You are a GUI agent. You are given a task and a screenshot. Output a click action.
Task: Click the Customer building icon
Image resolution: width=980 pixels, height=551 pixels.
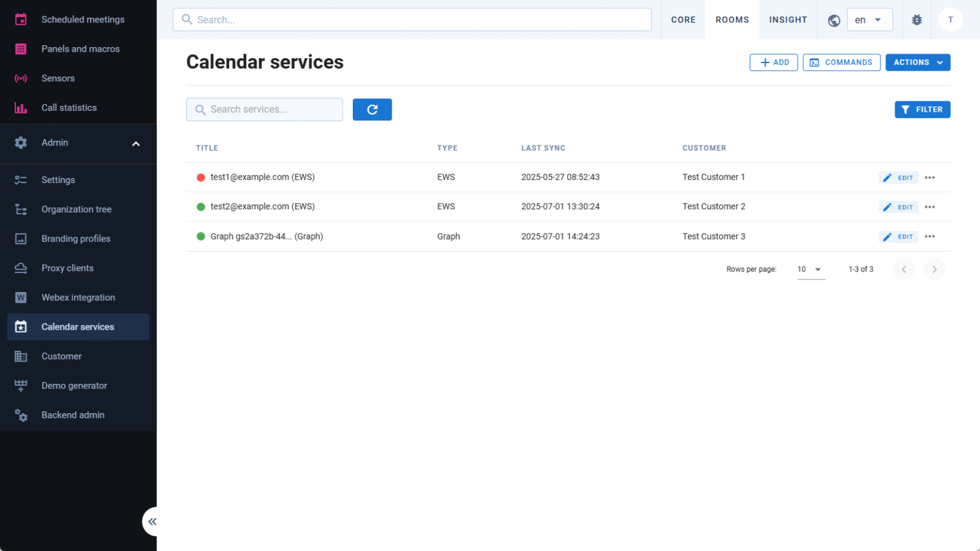[x=20, y=356]
